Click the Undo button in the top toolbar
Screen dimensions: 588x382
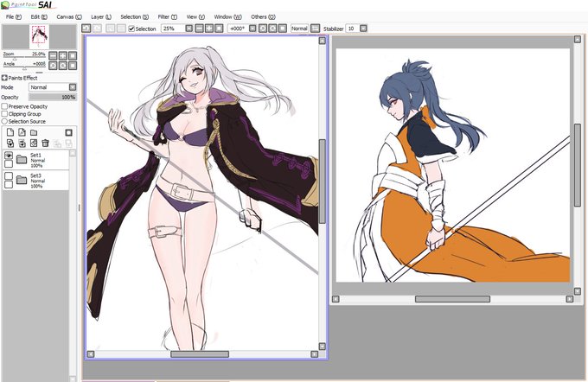pos(86,29)
